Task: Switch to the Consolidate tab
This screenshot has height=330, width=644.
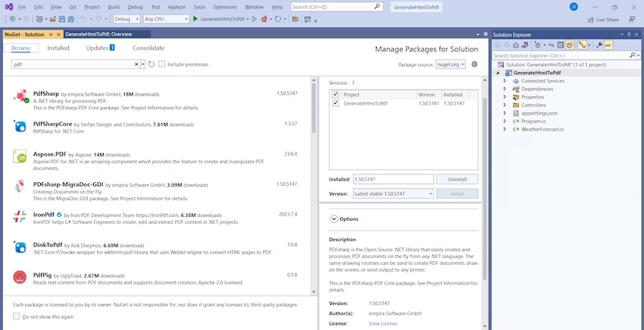Action: click(x=148, y=48)
